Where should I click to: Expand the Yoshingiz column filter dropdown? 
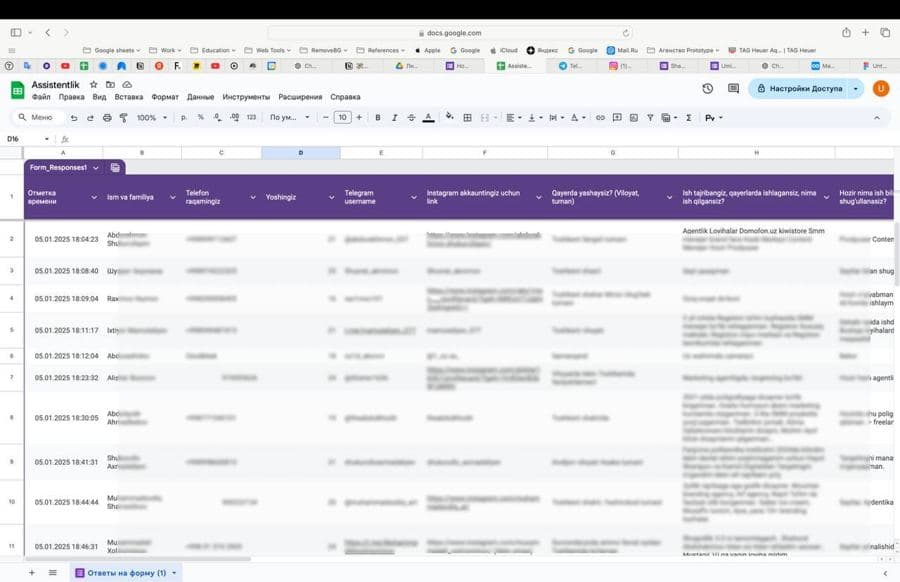coord(331,197)
